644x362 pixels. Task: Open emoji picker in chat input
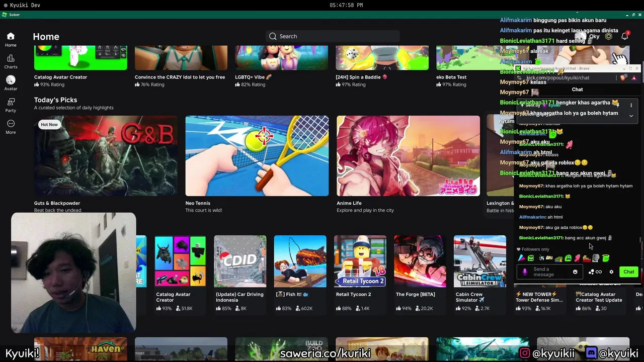coord(575,272)
